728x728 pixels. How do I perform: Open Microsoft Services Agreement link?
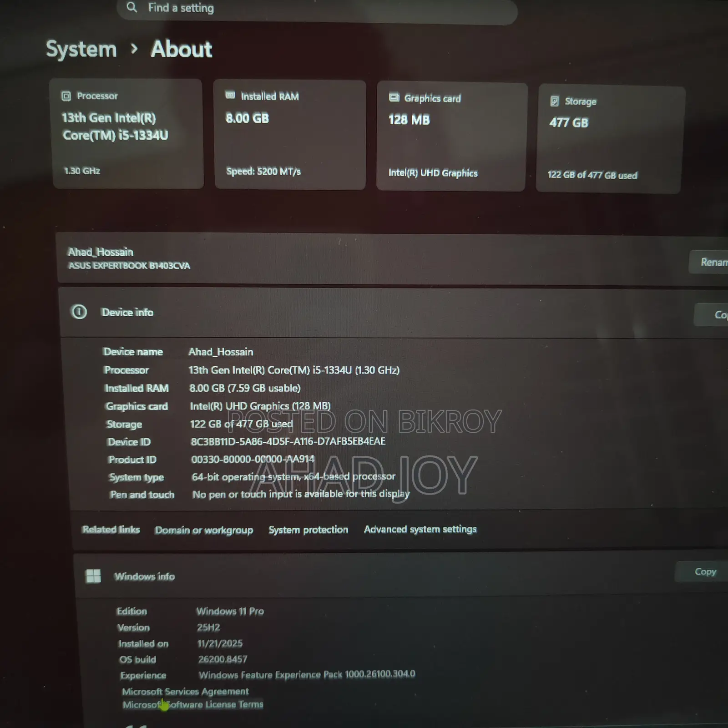coord(185,691)
